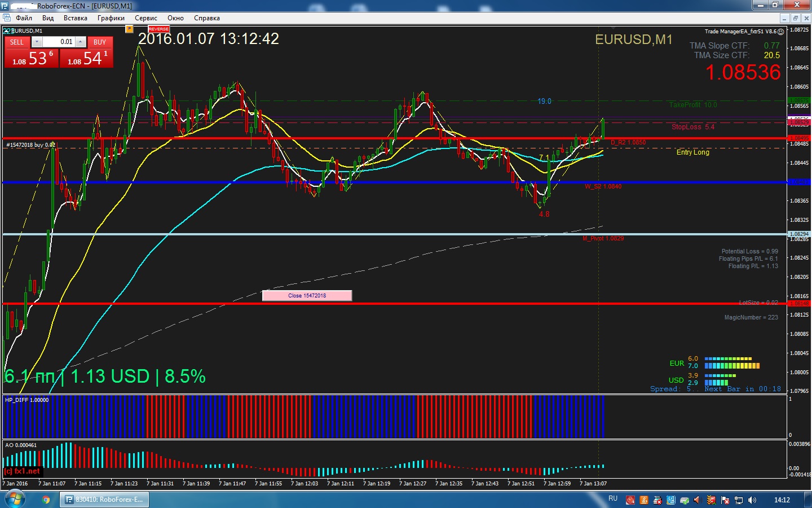Open the Вид menu
Image resolution: width=812 pixels, height=508 pixels.
(x=48, y=18)
